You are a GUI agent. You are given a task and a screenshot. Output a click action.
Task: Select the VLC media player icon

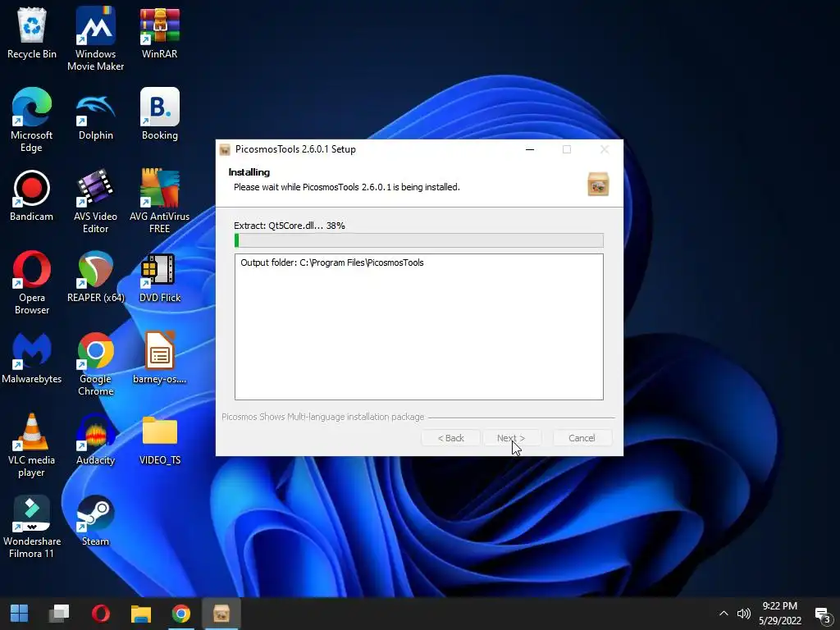tap(32, 445)
